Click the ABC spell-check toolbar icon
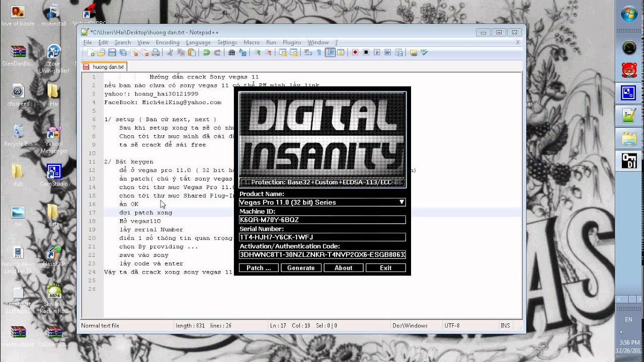 pyautogui.click(x=424, y=52)
